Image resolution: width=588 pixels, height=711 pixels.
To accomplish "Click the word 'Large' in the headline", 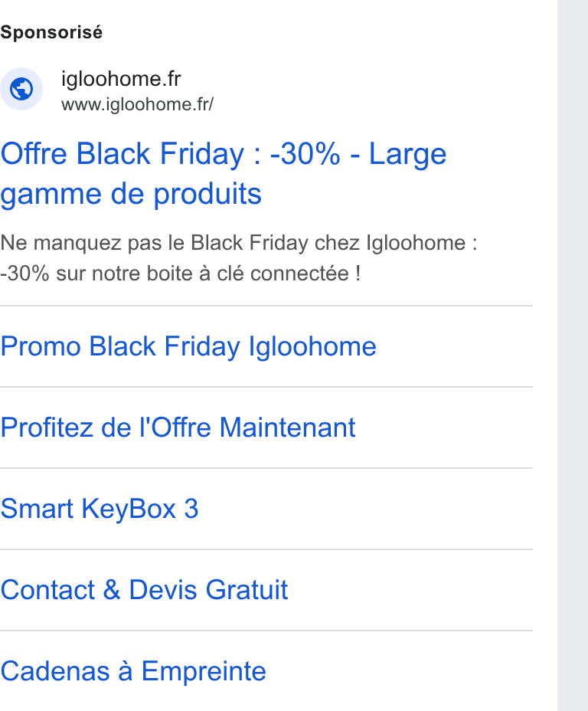I will pyautogui.click(x=408, y=155).
